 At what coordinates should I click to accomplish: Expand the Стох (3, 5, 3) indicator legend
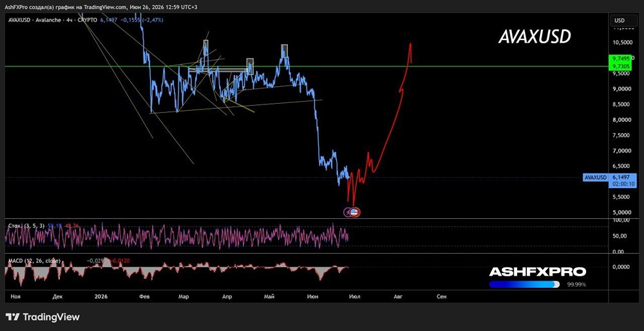[x=25, y=226]
